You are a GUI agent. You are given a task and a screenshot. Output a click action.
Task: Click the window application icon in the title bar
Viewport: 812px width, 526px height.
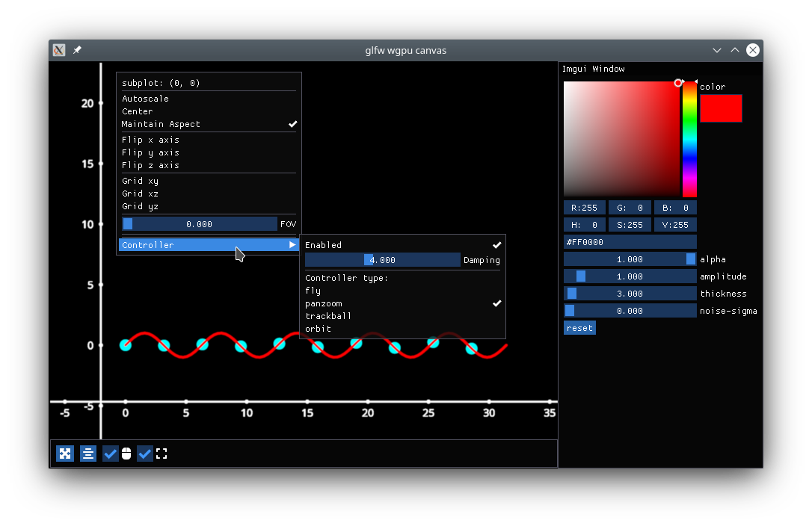click(x=58, y=50)
